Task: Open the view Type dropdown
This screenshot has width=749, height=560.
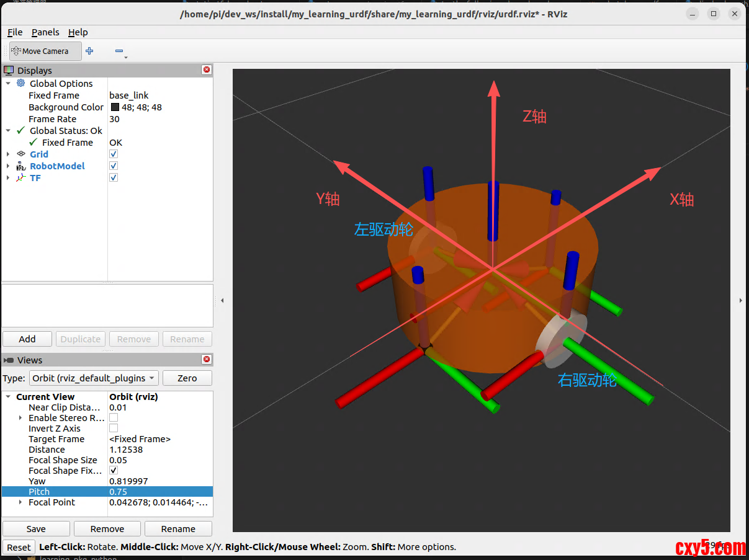Action: point(93,378)
